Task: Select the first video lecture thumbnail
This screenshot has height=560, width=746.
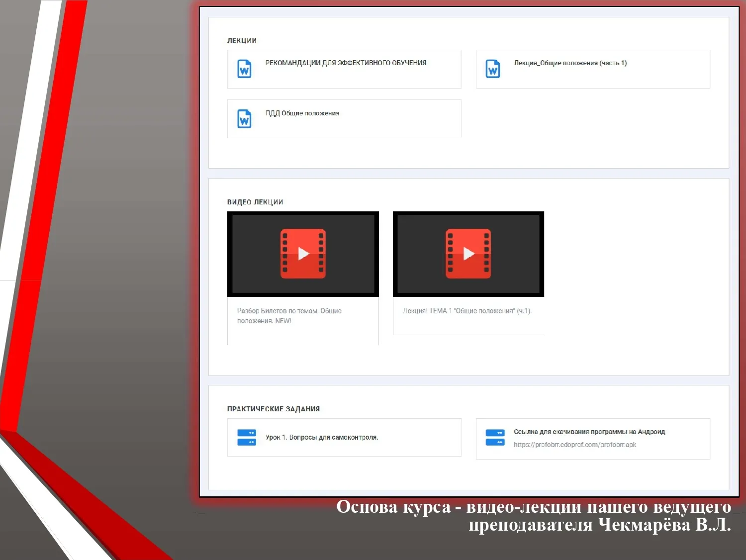Action: click(303, 254)
